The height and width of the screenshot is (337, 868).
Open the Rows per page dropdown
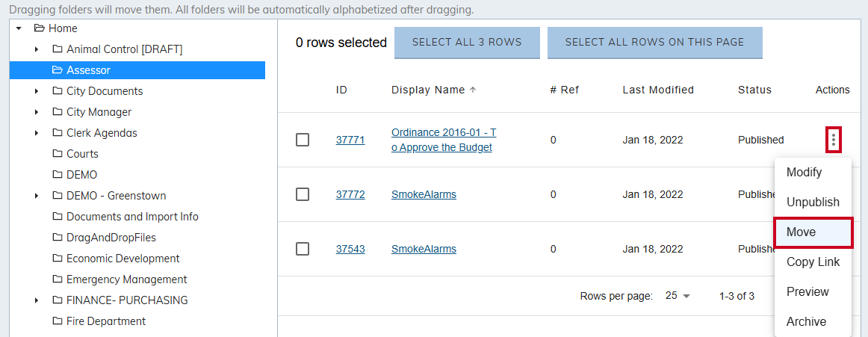click(x=678, y=296)
